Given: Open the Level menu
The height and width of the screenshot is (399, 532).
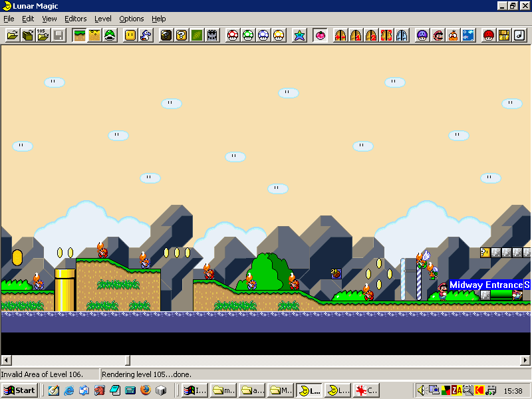Looking at the screenshot, I should [102, 19].
